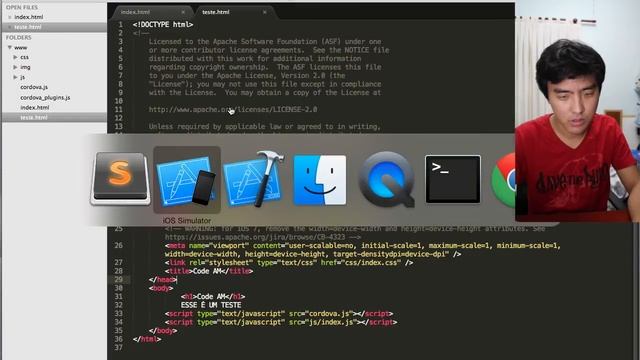Click the cordova.js script tag line
This screenshot has width=640, height=360.
279,313
